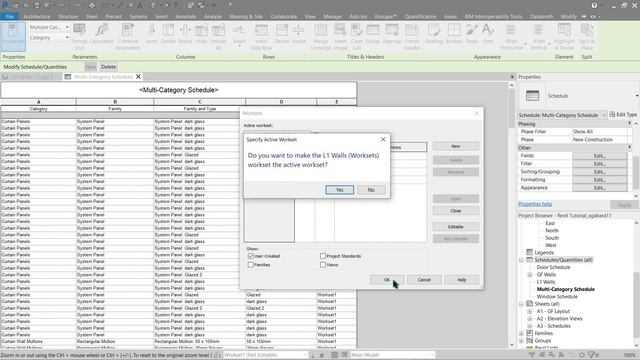Click Unhide All columns icon
Viewport: 640px width, 360px height.
coord(218,36)
